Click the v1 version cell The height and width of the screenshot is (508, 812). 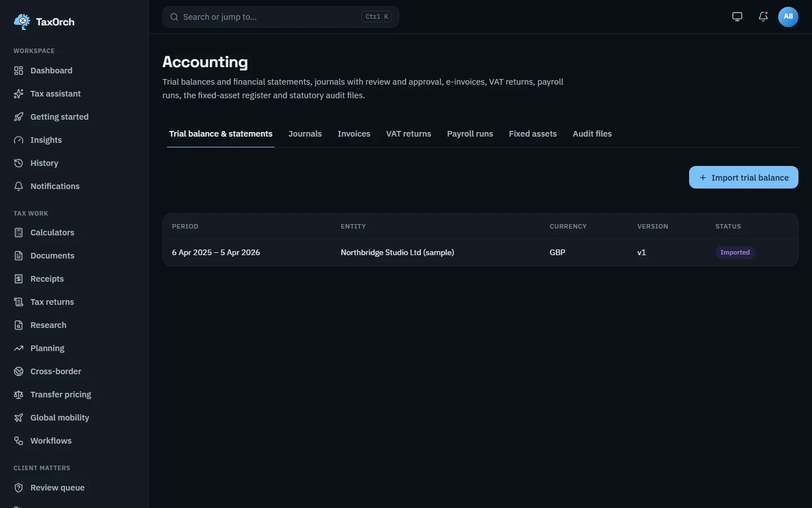pos(642,252)
